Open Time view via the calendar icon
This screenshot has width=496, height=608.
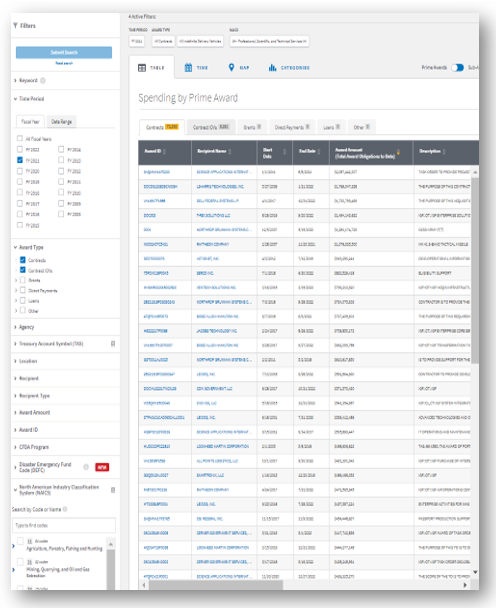(x=188, y=67)
